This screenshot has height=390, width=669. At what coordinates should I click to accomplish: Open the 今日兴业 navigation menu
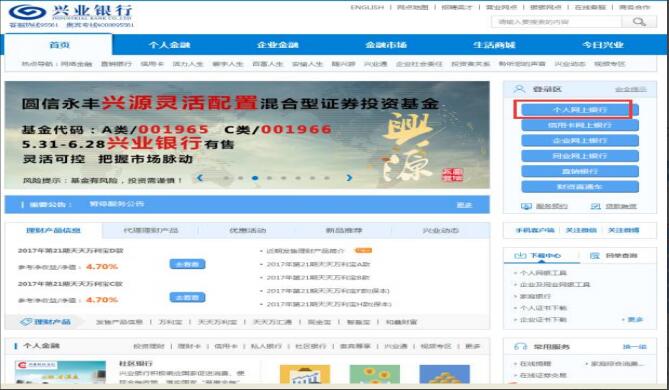tap(602, 45)
